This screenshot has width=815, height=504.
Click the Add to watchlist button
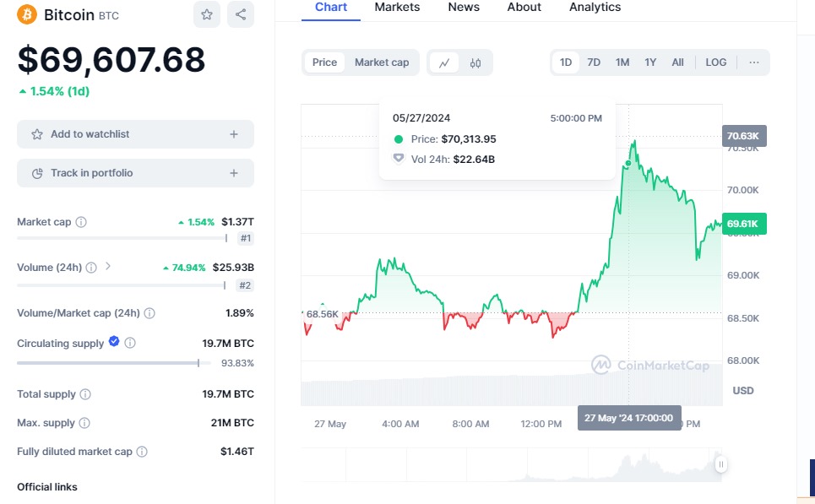click(136, 134)
